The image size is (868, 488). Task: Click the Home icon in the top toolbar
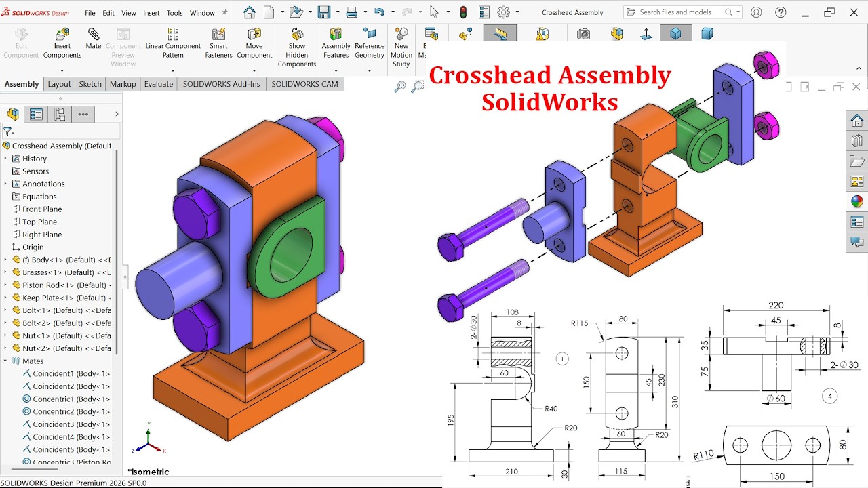(x=250, y=12)
